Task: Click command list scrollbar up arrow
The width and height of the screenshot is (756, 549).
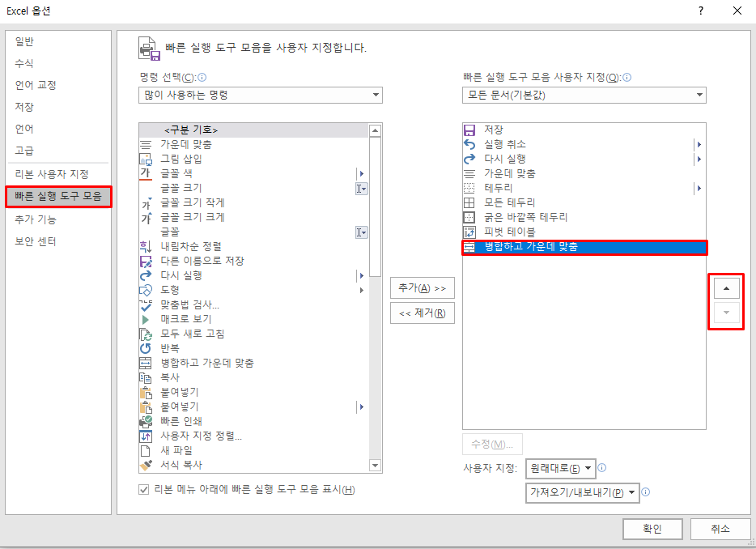Action: 375,130
